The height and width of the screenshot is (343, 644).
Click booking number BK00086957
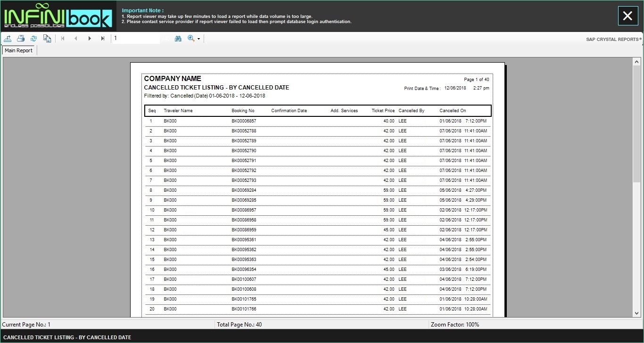244,210
